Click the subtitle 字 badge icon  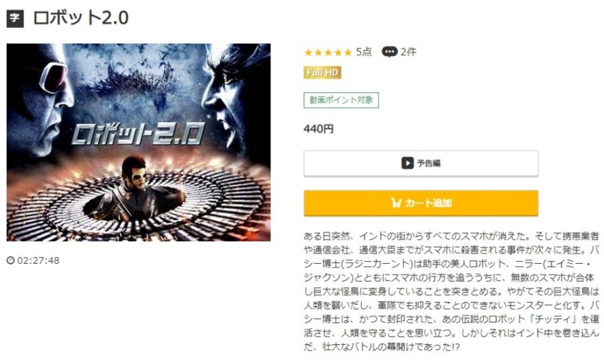[15, 18]
